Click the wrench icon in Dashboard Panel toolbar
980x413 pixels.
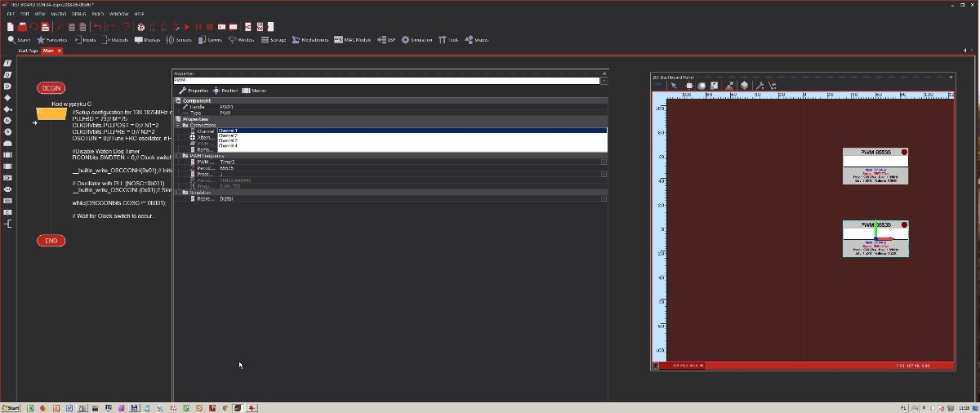pos(759,85)
